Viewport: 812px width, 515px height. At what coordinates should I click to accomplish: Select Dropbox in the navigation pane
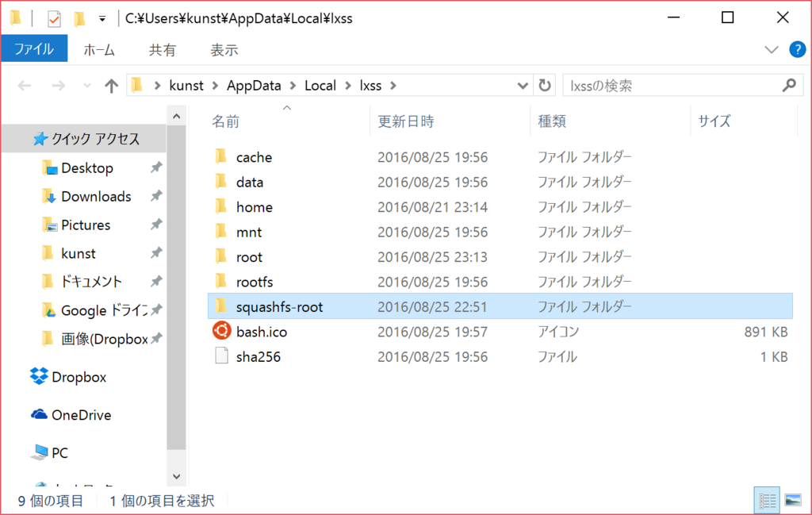coord(68,377)
